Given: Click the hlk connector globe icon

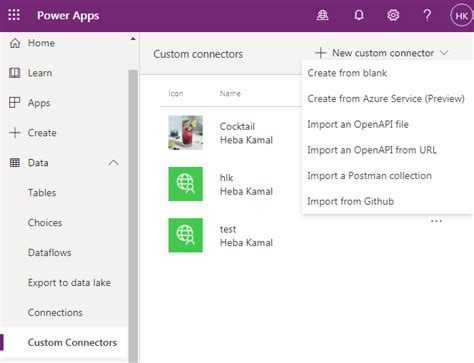Looking at the screenshot, I should coord(185,184).
